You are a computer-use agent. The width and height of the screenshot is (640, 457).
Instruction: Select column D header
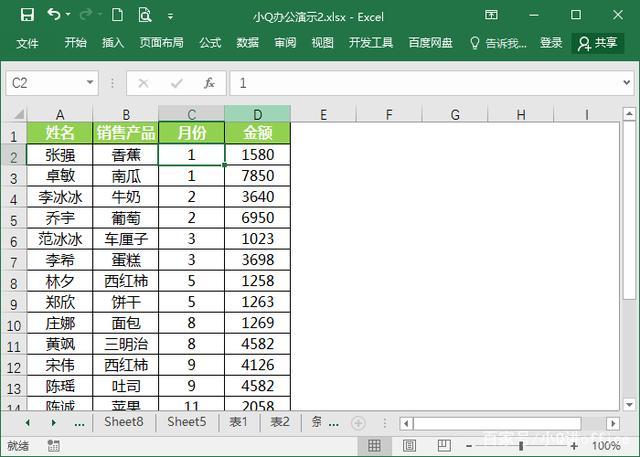point(258,114)
